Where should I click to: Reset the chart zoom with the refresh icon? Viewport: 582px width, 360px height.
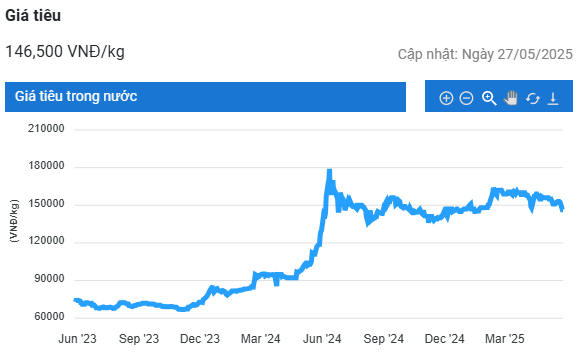click(533, 99)
